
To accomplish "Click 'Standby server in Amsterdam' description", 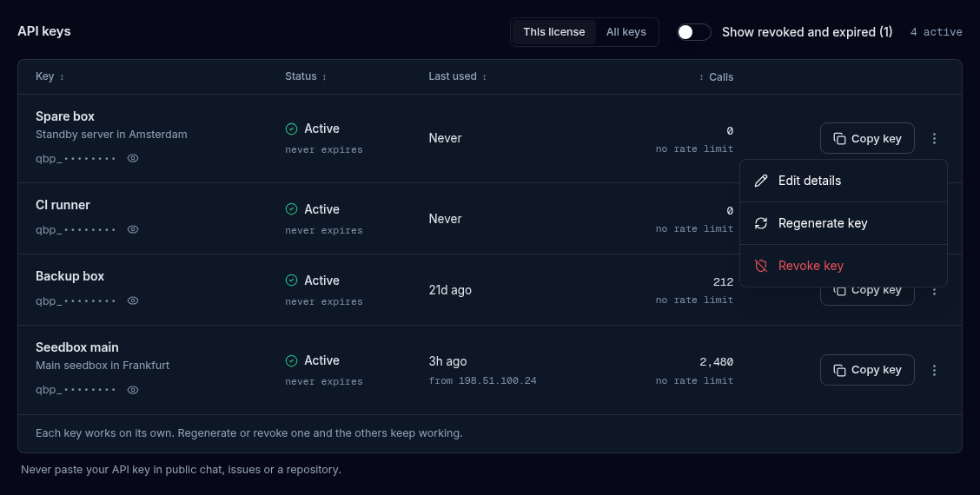I will (x=111, y=135).
